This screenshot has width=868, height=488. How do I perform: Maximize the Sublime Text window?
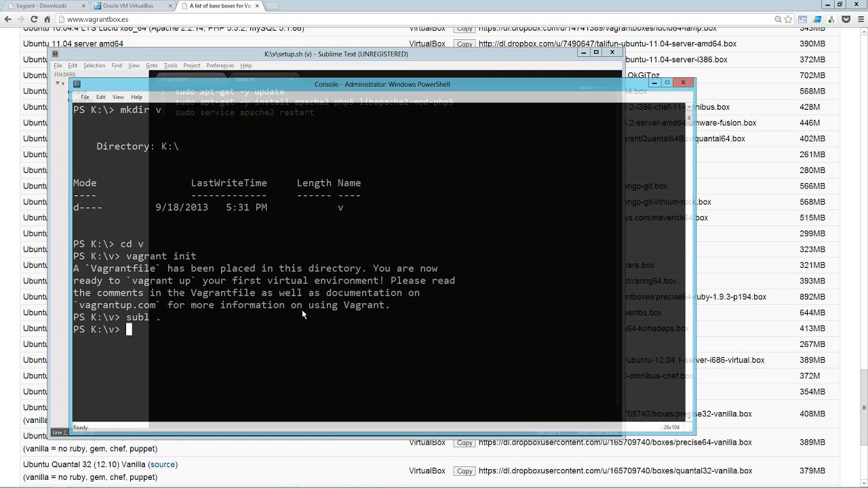coord(596,52)
